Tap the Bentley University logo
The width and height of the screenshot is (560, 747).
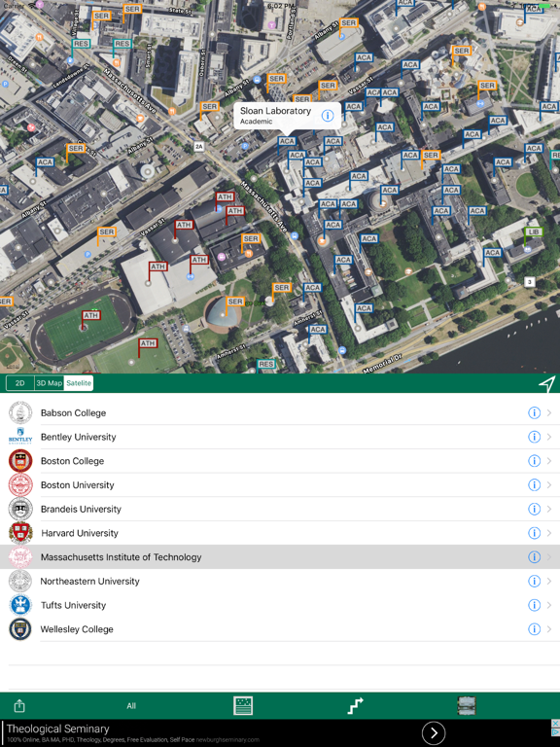(20, 437)
